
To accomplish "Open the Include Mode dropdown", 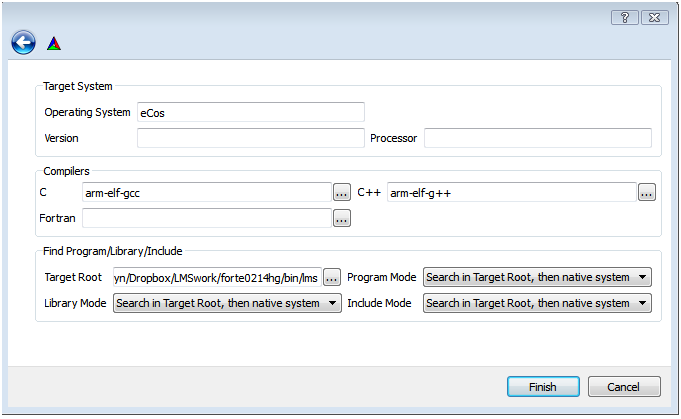I will pyautogui.click(x=537, y=303).
